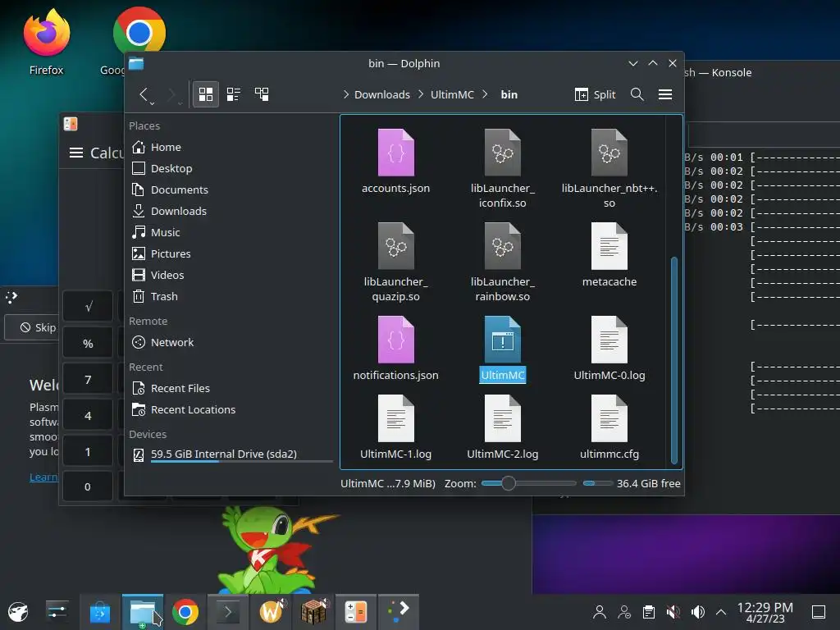Screen dimensions: 840x630
Task: Open System Settings taskbar icon
Action: 57,612
